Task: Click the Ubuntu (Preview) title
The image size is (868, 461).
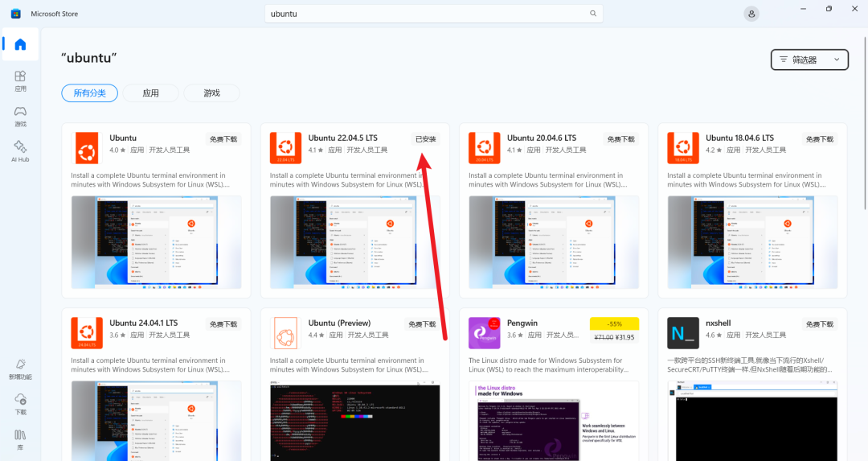Action: 339,323
